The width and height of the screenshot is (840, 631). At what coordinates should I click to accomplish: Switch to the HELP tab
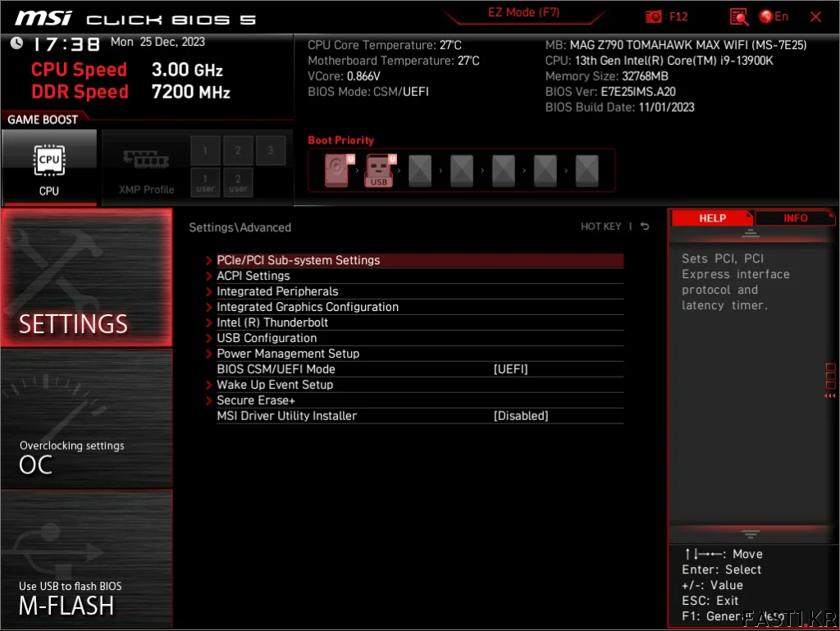click(x=712, y=218)
